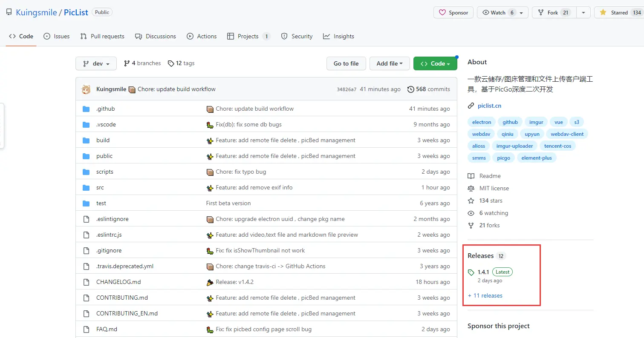
Task: Click the FAQ.md file icon
Action: (x=86, y=329)
